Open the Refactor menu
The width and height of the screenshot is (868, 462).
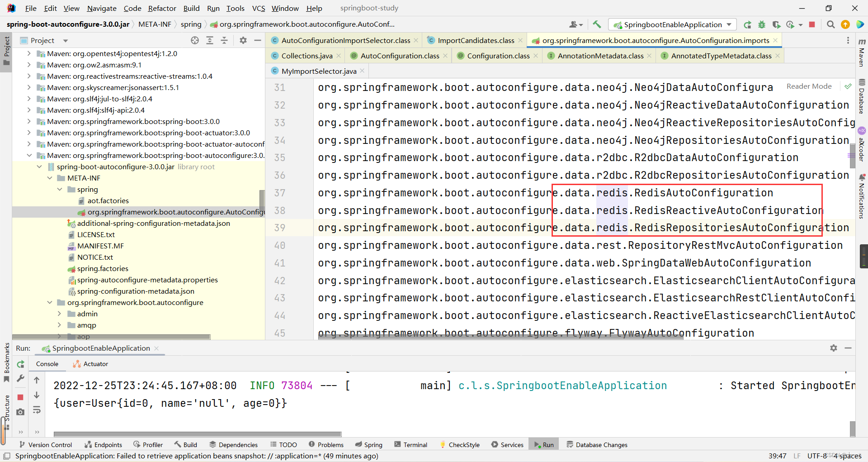point(162,8)
